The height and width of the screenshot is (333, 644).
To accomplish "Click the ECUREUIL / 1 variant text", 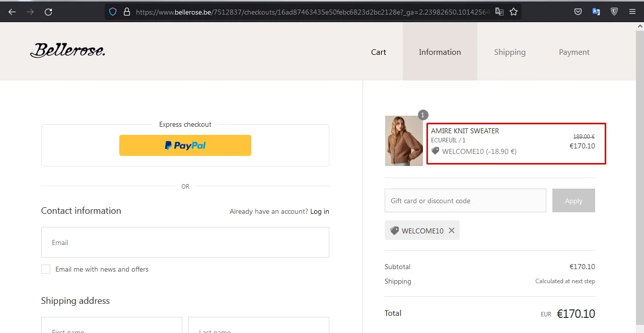I will [448, 140].
